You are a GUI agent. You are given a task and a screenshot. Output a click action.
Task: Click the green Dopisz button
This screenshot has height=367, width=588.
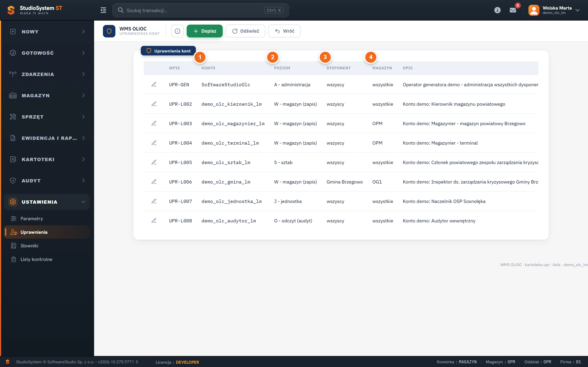(x=205, y=31)
